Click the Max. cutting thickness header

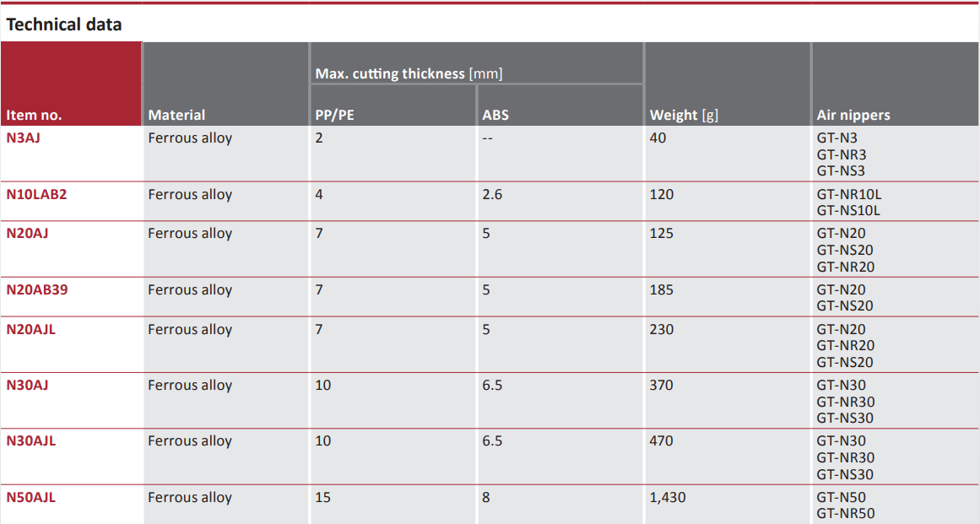click(x=409, y=73)
